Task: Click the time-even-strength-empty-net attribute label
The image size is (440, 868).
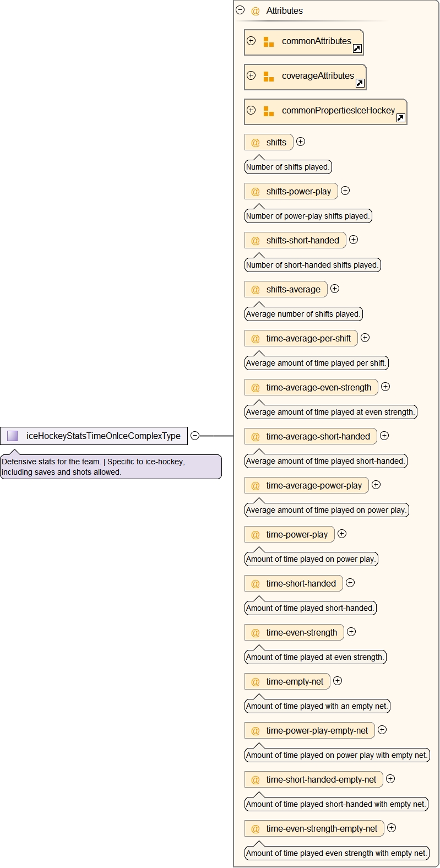Action: [322, 829]
